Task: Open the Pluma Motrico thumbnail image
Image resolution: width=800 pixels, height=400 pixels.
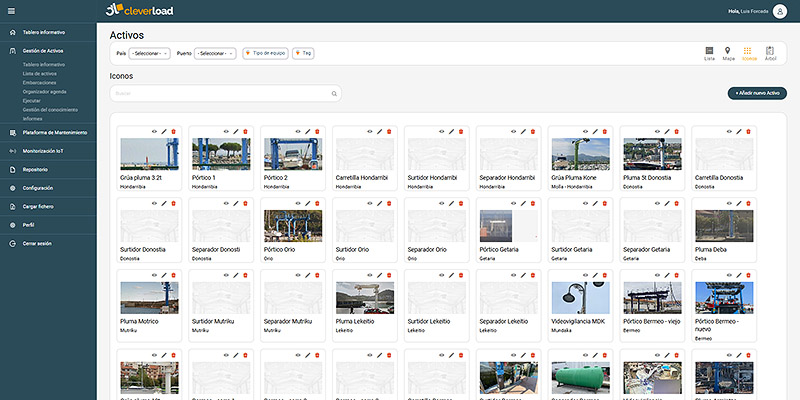Action: coord(149,297)
